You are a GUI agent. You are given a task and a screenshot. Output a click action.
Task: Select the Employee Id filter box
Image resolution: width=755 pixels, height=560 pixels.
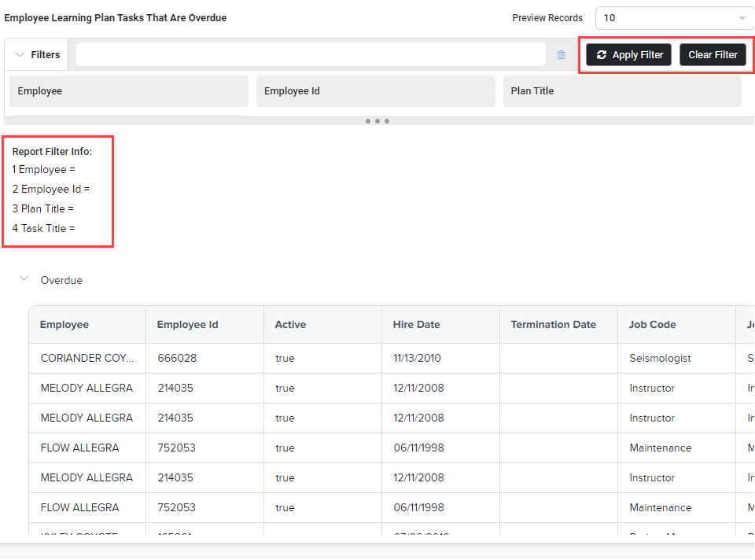[376, 91]
